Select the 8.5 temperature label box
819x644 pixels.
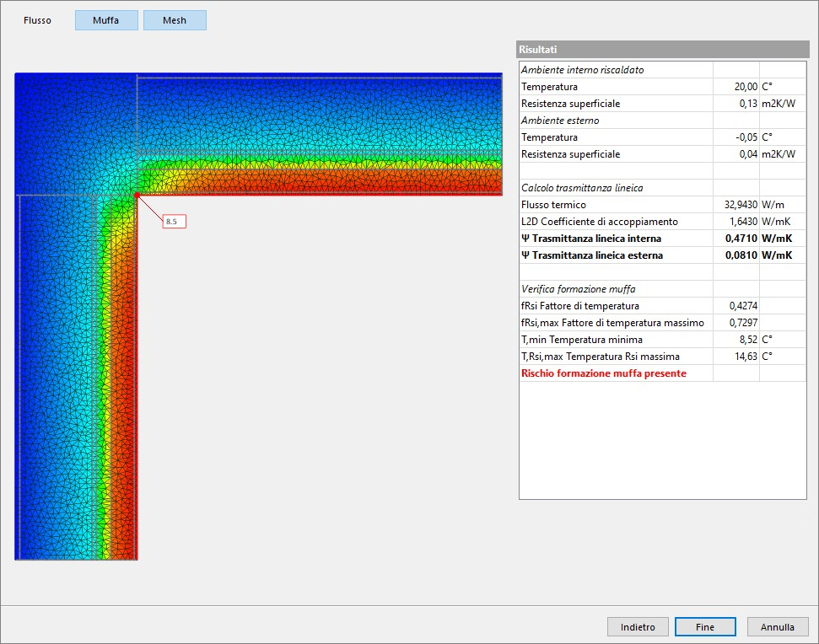(x=172, y=222)
